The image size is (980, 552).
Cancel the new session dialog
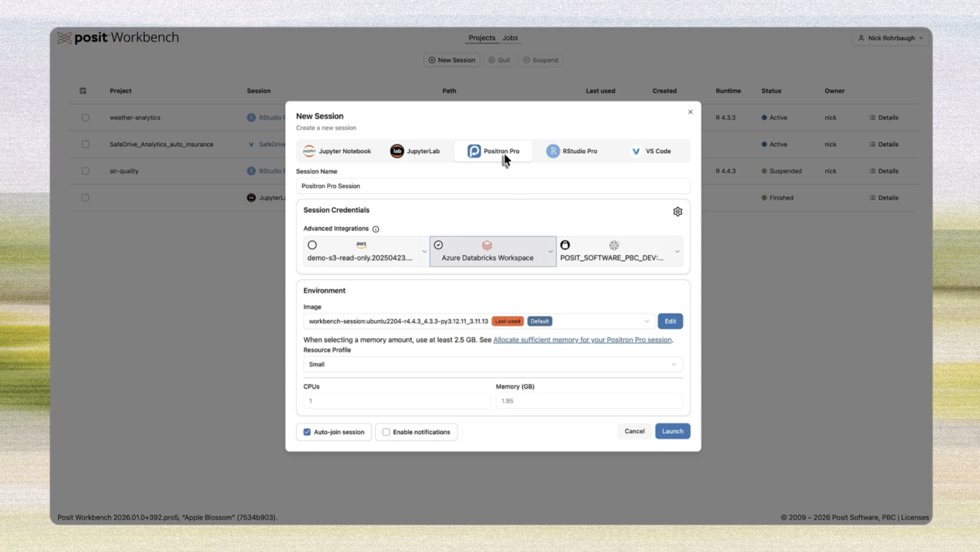[634, 431]
